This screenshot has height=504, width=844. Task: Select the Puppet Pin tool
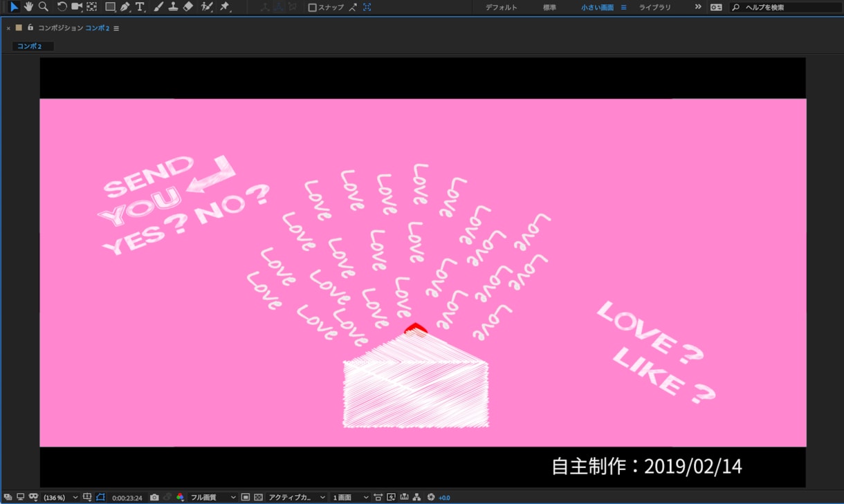pyautogui.click(x=224, y=7)
